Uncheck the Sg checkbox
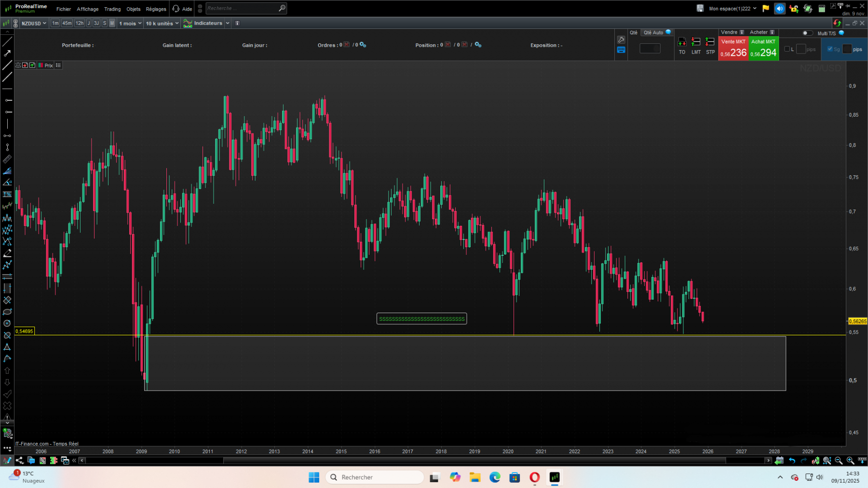Screen dimensions: 868x488 [831, 49]
